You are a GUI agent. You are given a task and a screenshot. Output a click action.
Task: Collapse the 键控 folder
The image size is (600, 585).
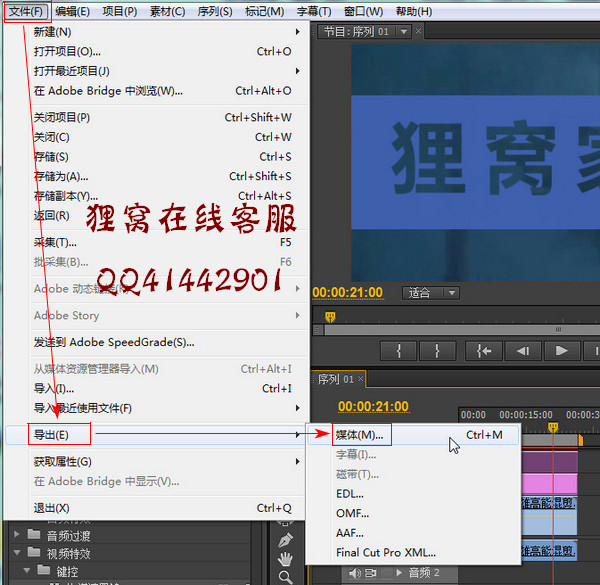tap(26, 570)
